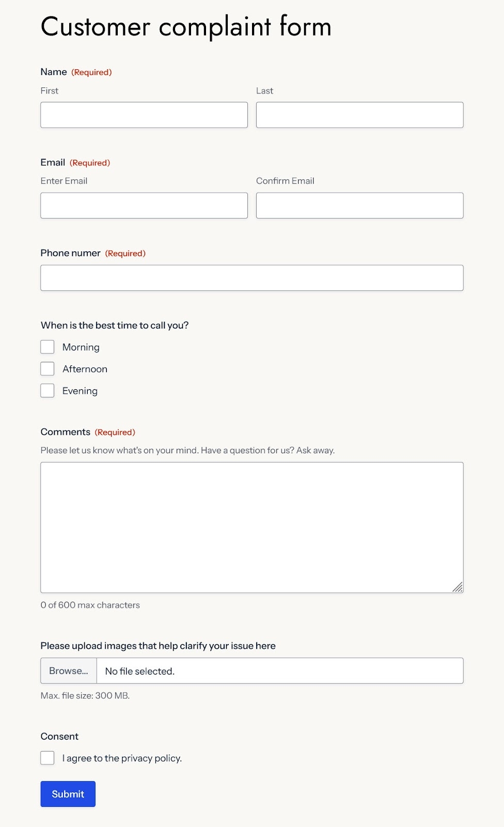This screenshot has height=827, width=504.
Task: Click the 0 of 600 max characters counter
Action: point(90,605)
